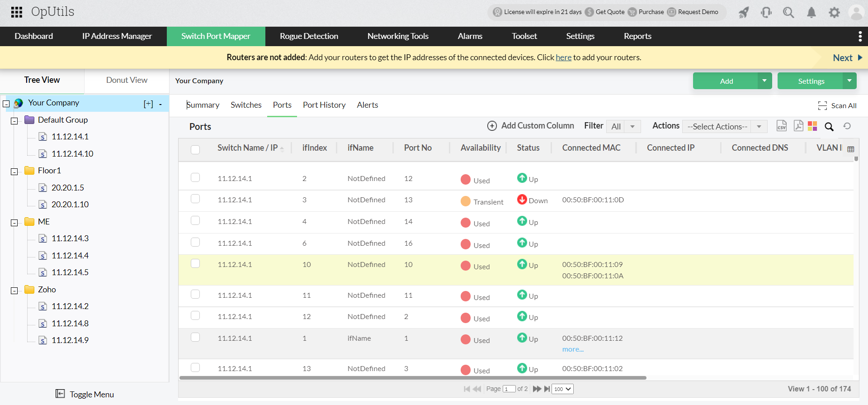Open the Rogue Detection menu
The image size is (868, 405).
[309, 36]
